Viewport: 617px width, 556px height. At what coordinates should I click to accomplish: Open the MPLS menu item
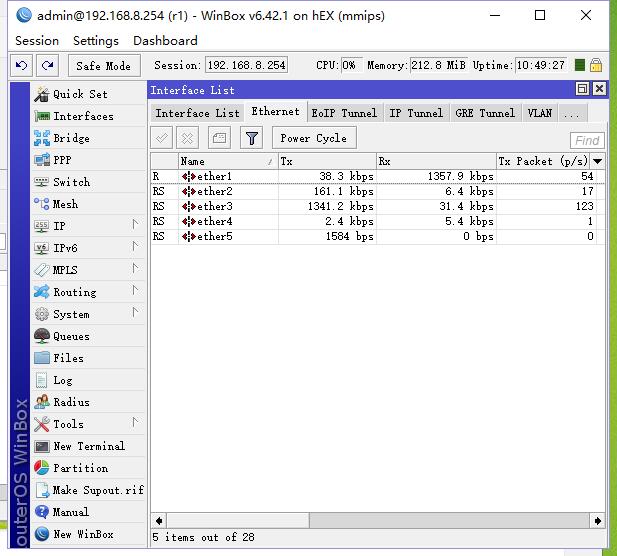pyautogui.click(x=89, y=270)
